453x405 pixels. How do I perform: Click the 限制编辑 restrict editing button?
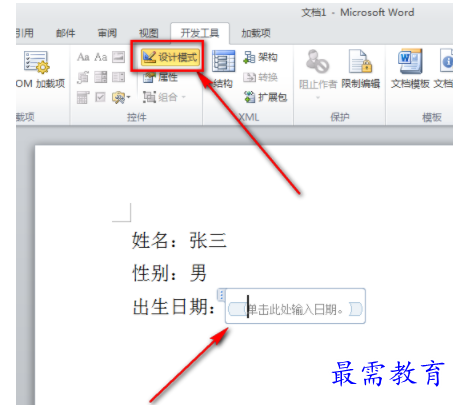(x=361, y=69)
